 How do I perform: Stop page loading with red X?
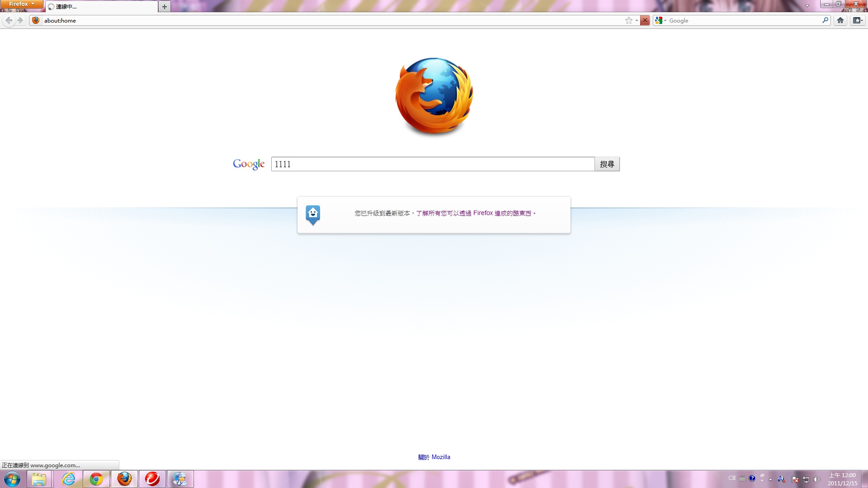(645, 20)
